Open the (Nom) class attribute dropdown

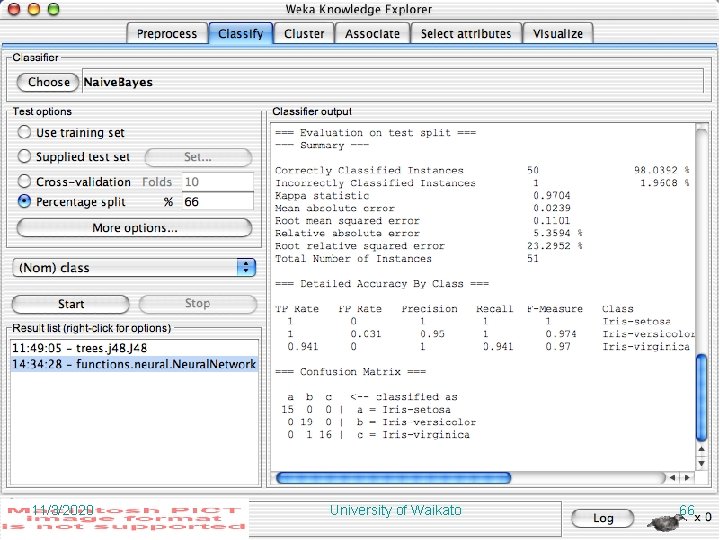coord(134,267)
